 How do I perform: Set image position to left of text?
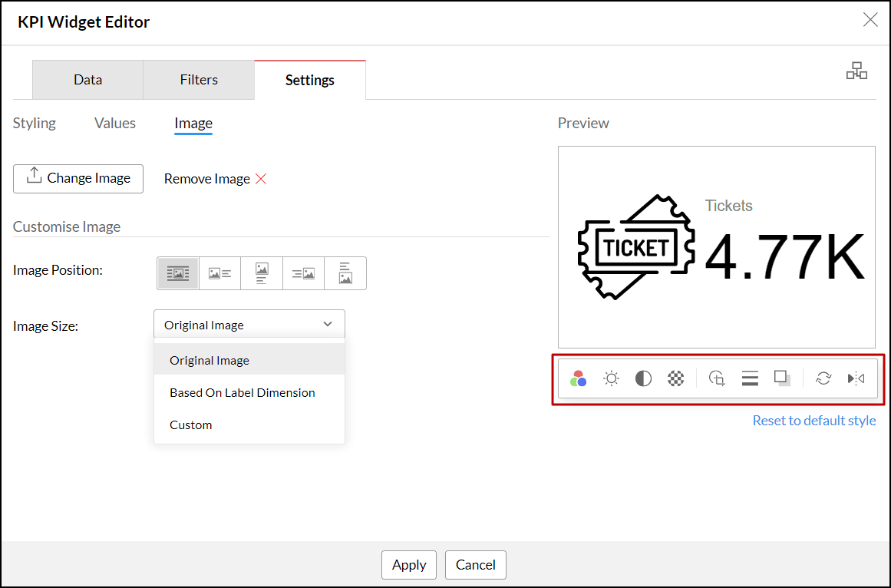coord(219,273)
